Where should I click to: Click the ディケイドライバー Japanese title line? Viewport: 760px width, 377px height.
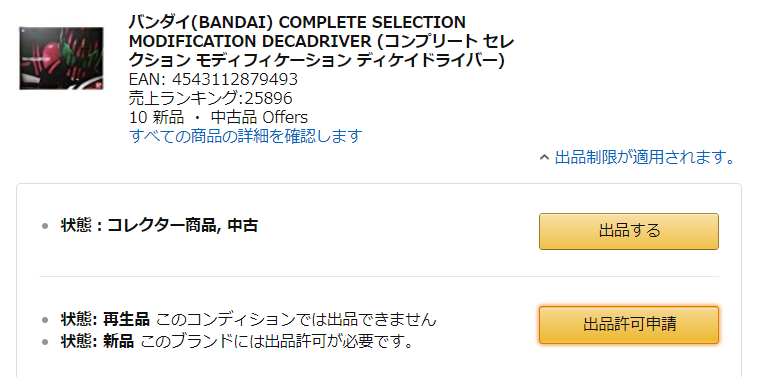click(317, 61)
